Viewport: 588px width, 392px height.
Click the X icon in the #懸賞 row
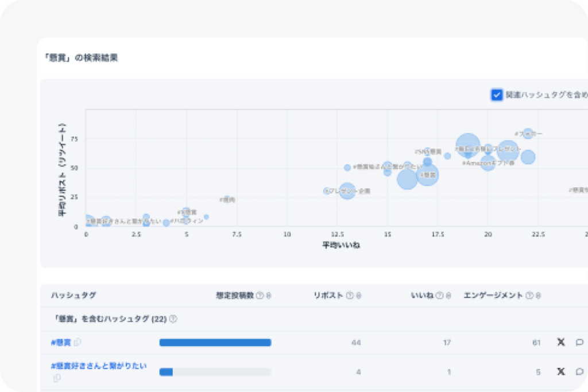[x=561, y=343]
